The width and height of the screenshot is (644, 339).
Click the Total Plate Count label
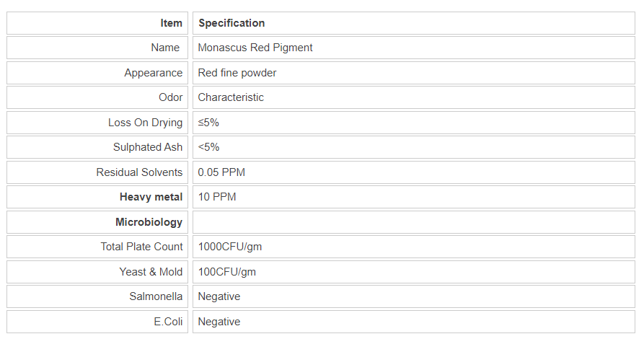pos(141,247)
